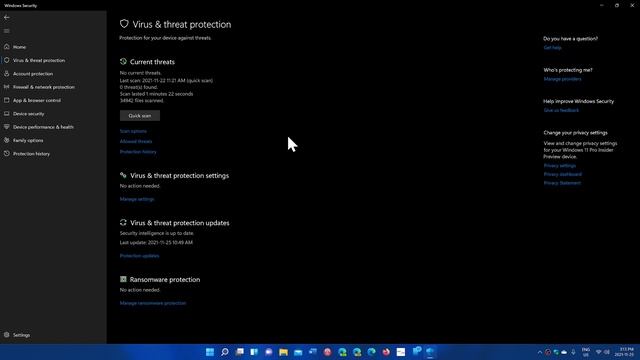
Task: Click the Current threats refresh-shield icon
Action: (x=123, y=62)
